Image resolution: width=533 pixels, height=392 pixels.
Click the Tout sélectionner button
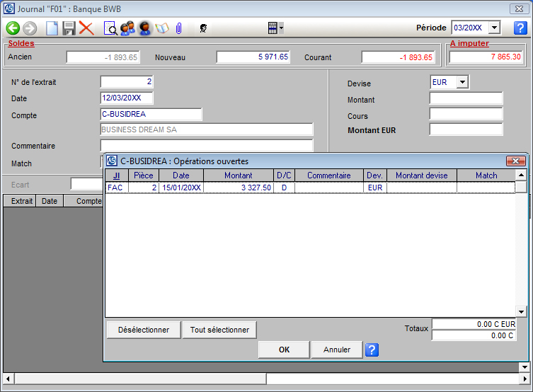(219, 330)
